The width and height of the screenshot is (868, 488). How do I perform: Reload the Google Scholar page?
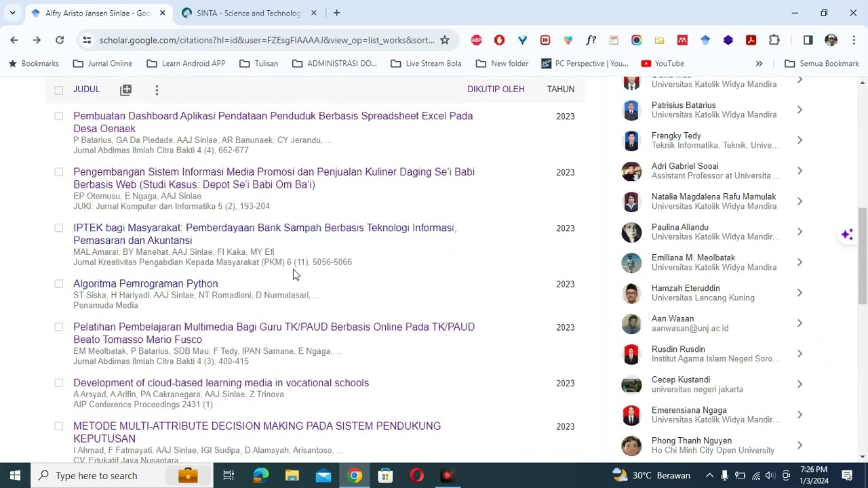[x=60, y=40]
